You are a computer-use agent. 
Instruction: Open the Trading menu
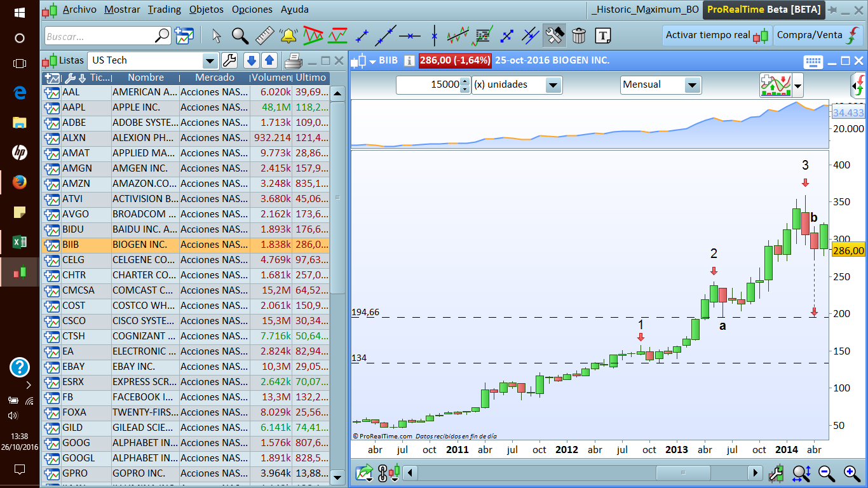[x=164, y=10]
